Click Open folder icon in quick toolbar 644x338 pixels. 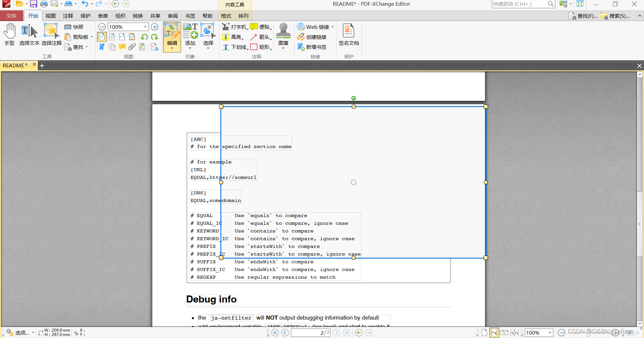(19, 4)
